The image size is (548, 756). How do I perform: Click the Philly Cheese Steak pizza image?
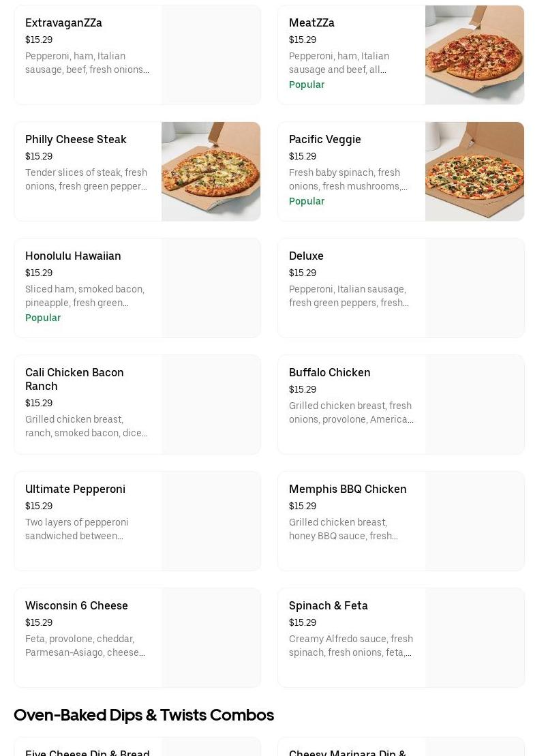pos(211,171)
